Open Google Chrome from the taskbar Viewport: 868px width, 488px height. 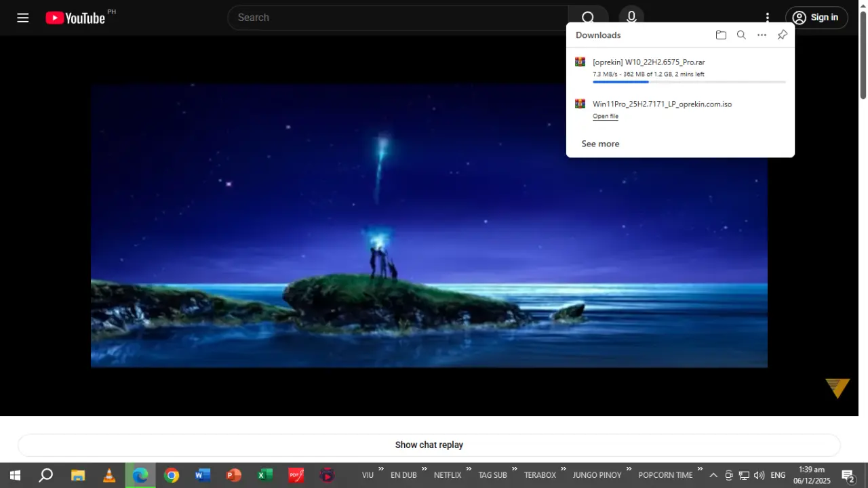click(172, 475)
